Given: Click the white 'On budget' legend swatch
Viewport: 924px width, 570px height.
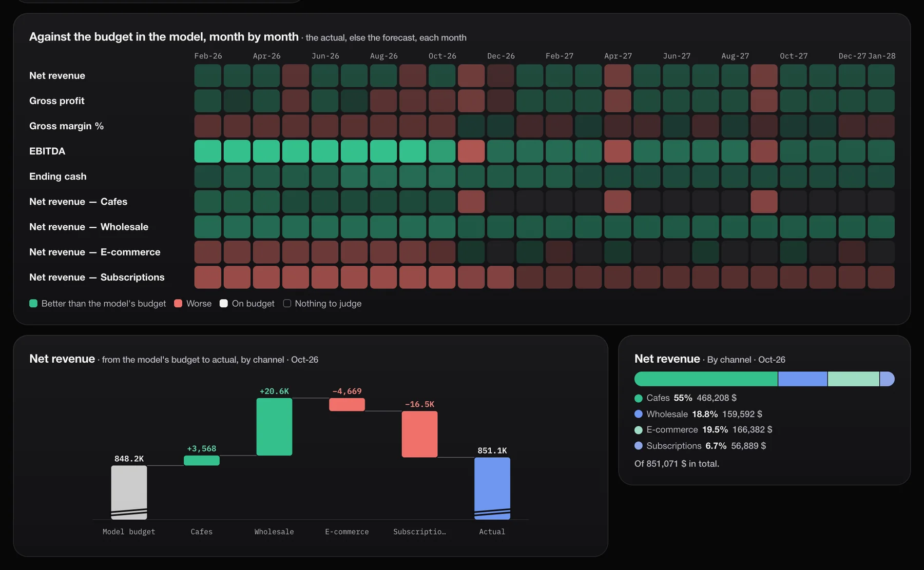Looking at the screenshot, I should 224,303.
